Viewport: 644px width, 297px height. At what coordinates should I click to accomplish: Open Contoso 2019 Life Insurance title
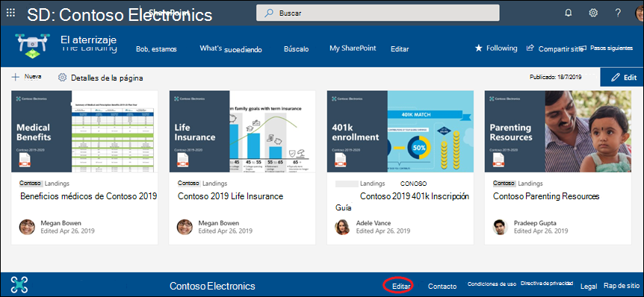[230, 196]
